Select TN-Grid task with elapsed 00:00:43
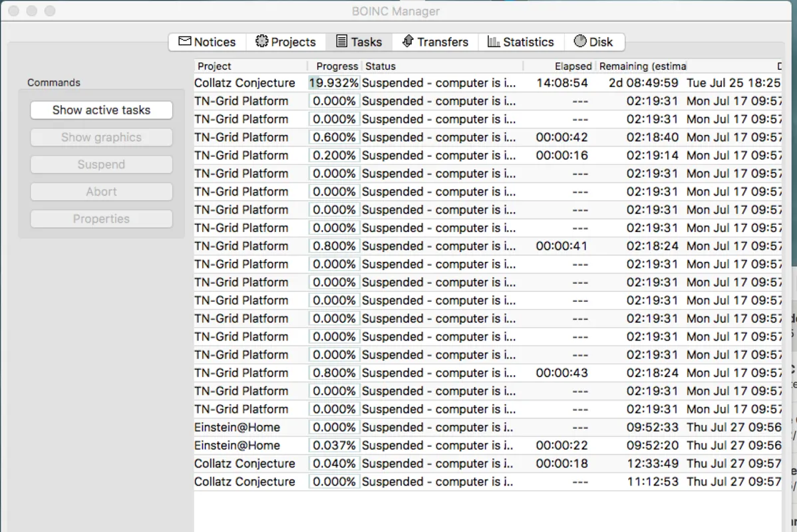 (488, 373)
